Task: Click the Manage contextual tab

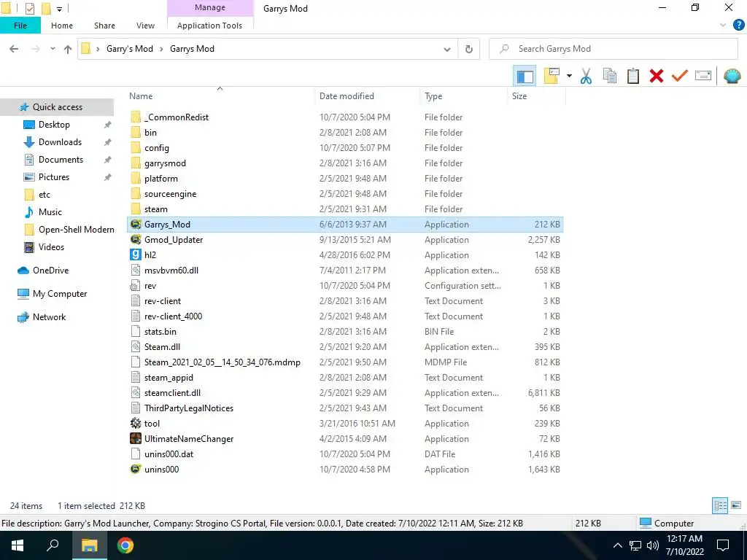Action: (210, 7)
